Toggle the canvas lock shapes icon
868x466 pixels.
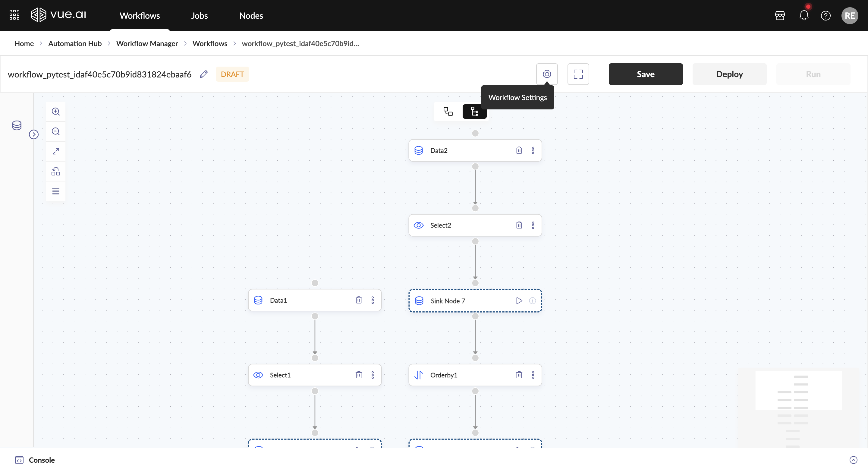coord(55,171)
